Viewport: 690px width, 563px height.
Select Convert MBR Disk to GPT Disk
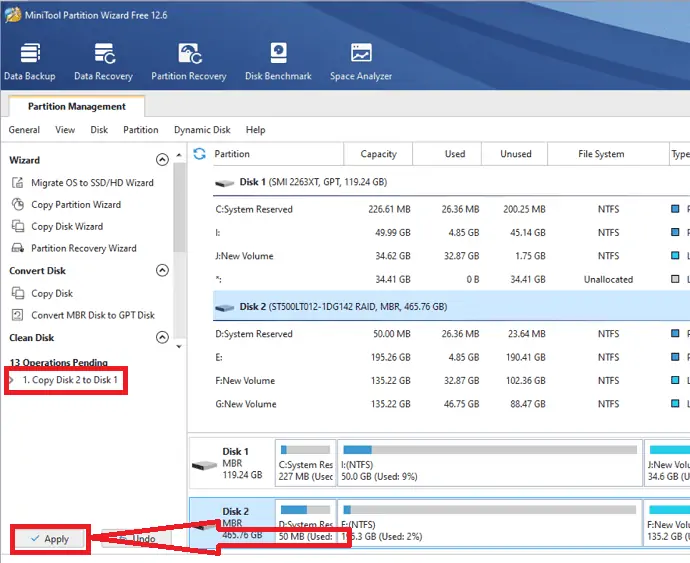click(x=93, y=315)
